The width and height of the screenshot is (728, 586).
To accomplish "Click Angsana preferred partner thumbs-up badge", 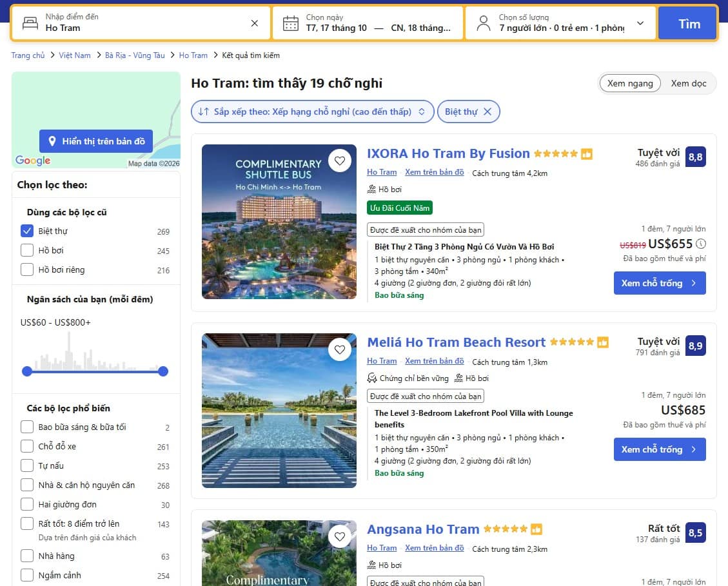I will point(536,529).
